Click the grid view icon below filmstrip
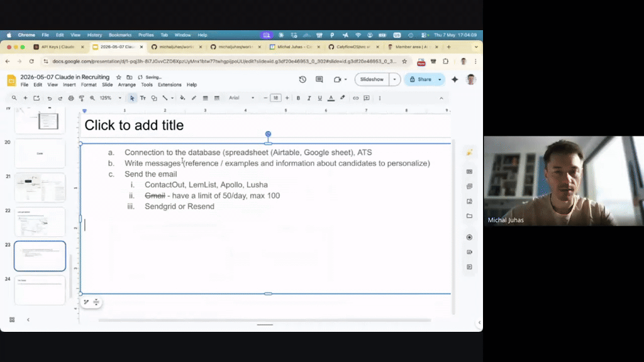 pos(12,320)
